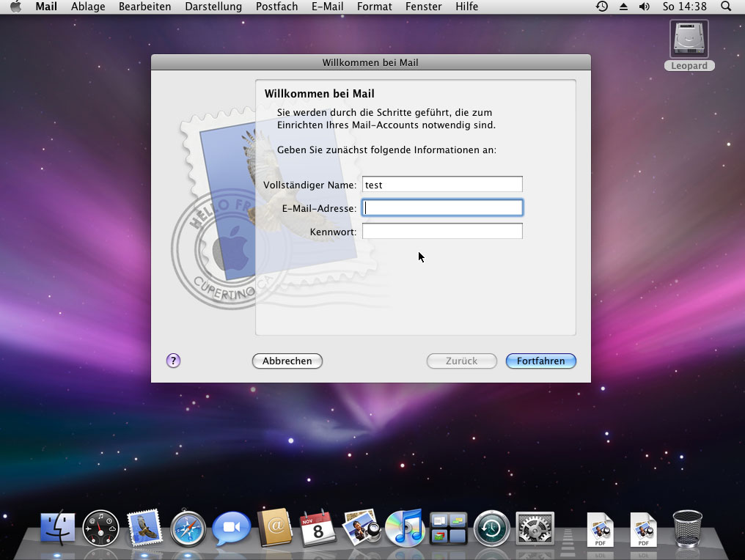
Task: Launch iTunes from the Dock
Action: click(405, 528)
